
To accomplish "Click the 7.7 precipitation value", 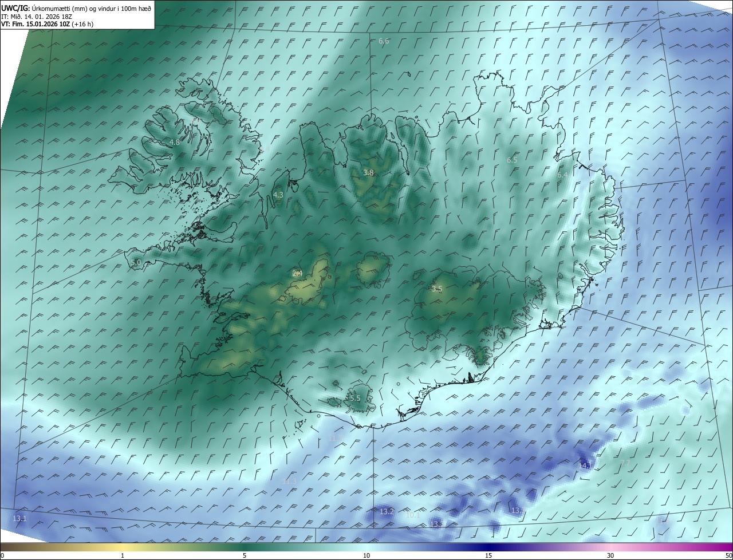I will coord(625,463).
